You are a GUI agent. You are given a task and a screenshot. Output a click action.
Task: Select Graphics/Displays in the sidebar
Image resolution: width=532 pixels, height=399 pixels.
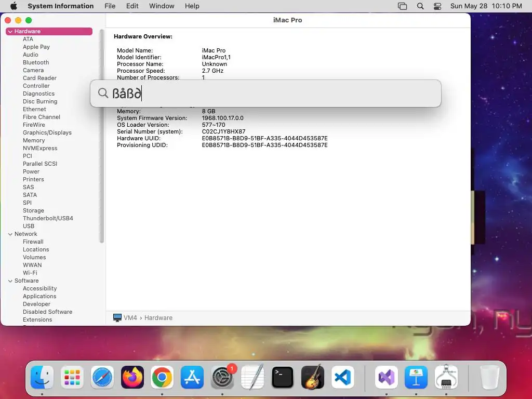pyautogui.click(x=47, y=132)
